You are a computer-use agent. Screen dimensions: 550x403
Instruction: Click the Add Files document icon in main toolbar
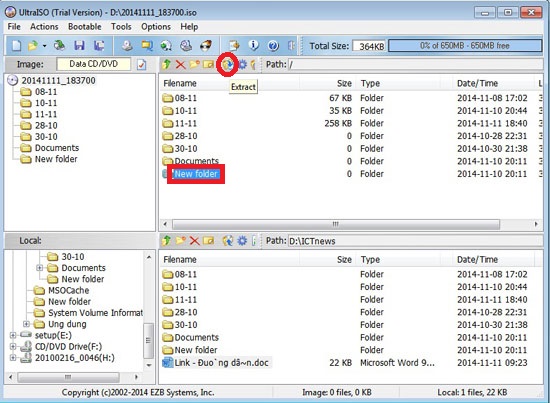(x=234, y=46)
